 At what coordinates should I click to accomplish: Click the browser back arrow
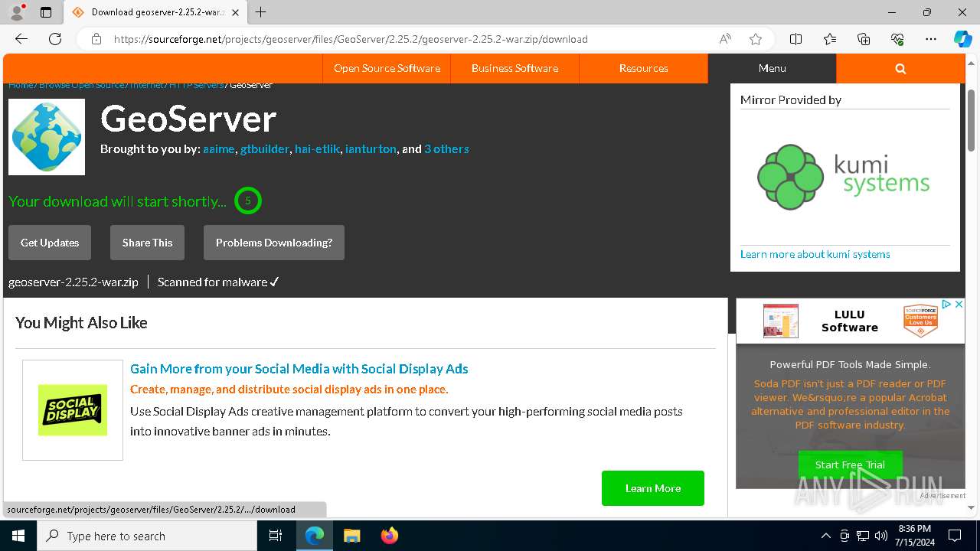point(21,39)
